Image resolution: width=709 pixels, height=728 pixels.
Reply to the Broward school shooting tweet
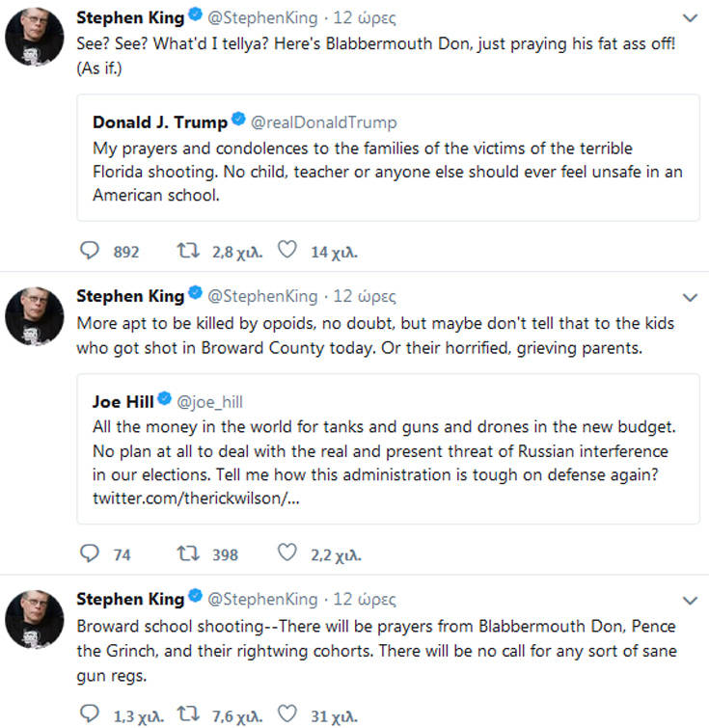[89, 715]
